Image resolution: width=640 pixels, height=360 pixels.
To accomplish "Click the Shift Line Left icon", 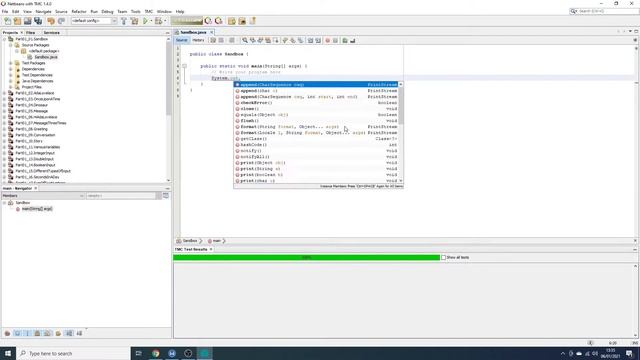I will point(310,40).
